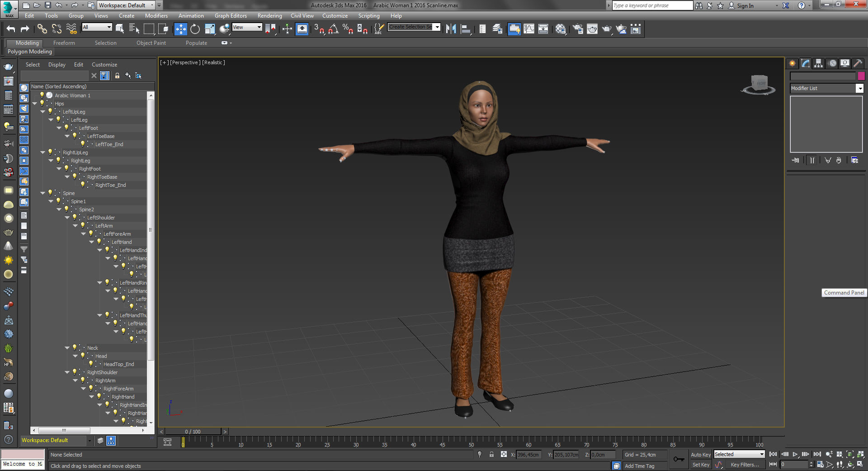868x471 pixels.
Task: Open the Customize menu in scene explorer
Action: pos(104,65)
